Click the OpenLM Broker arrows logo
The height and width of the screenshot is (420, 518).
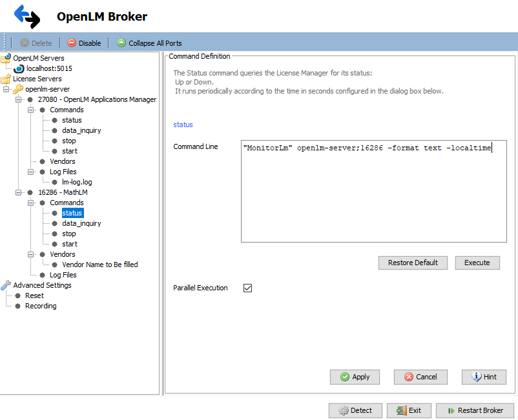click(26, 16)
